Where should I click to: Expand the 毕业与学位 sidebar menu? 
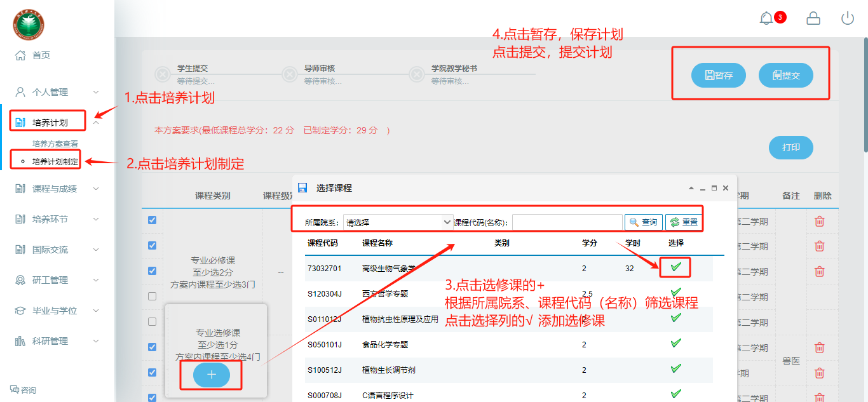57,311
